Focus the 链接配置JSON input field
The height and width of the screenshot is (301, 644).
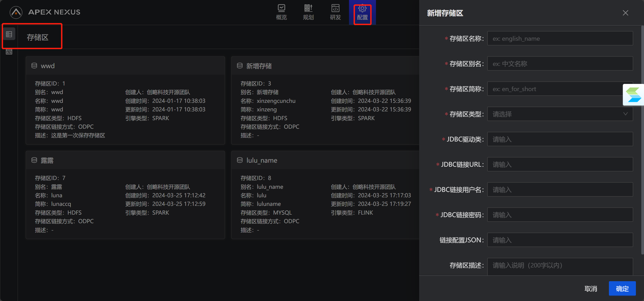coord(560,240)
